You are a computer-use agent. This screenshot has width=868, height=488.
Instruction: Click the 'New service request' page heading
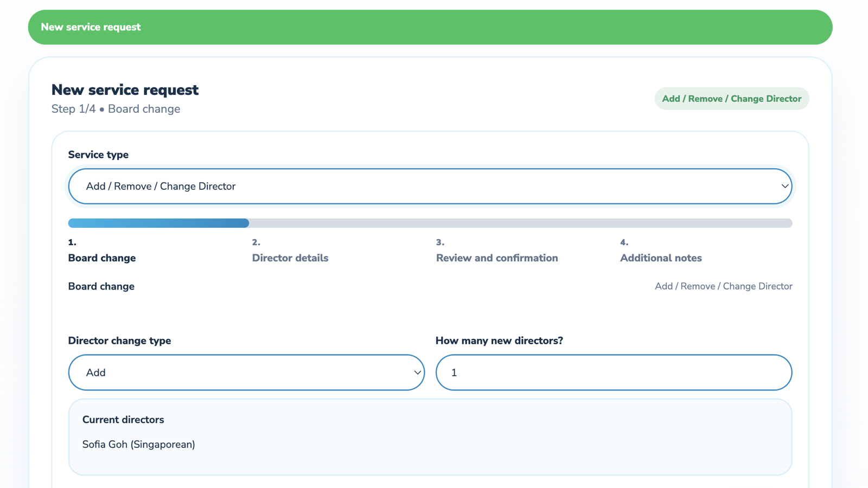tap(125, 89)
